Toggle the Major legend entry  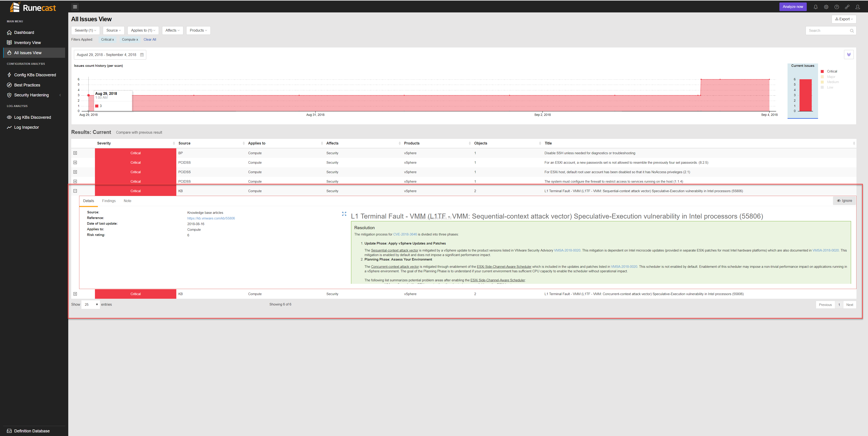[x=828, y=77]
